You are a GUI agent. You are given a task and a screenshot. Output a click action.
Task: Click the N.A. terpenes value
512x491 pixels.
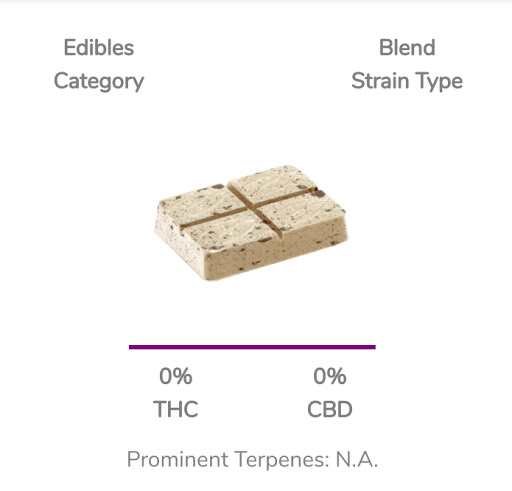click(x=357, y=459)
